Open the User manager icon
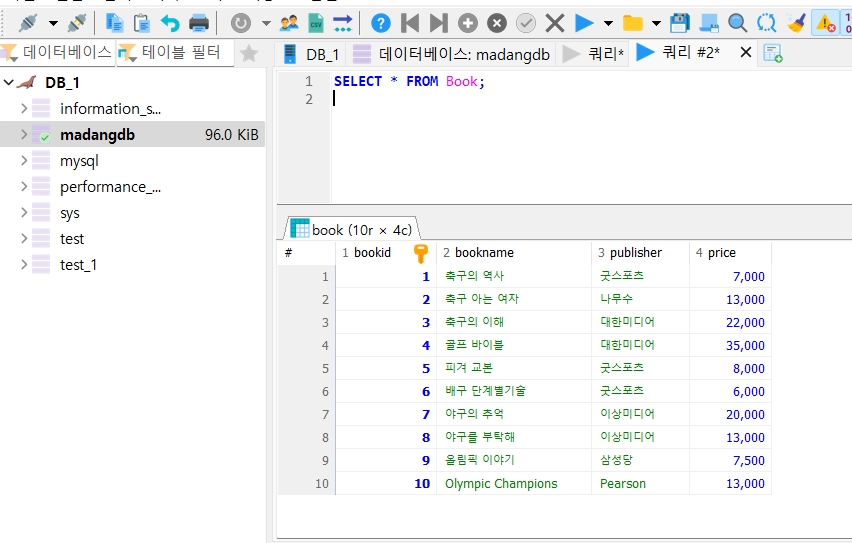This screenshot has height=543, width=852. pos(289,23)
